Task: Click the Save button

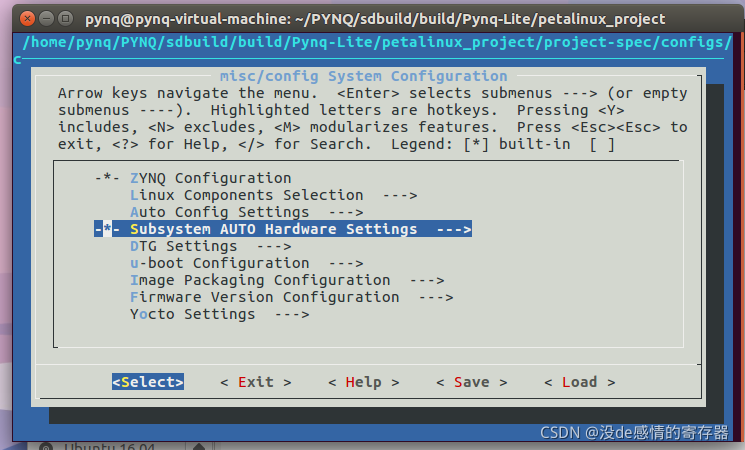Action: pyautogui.click(x=471, y=382)
